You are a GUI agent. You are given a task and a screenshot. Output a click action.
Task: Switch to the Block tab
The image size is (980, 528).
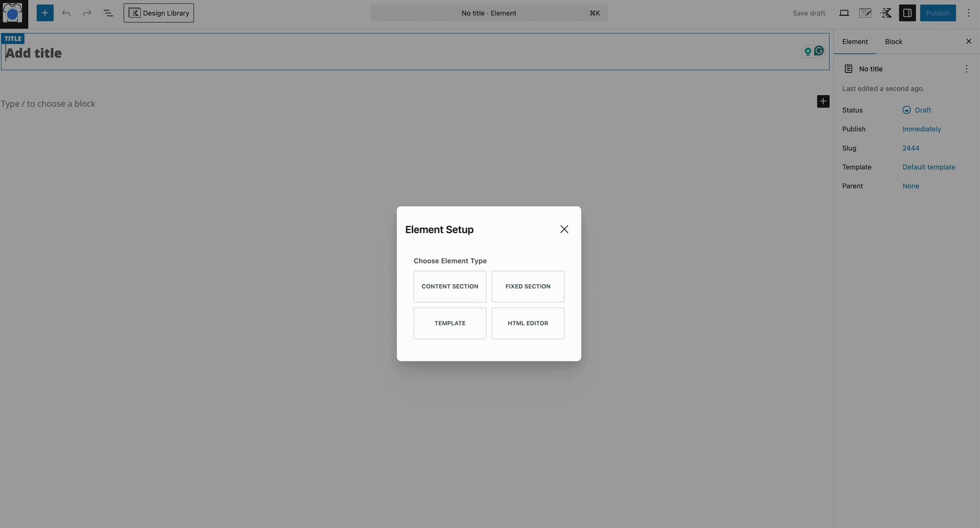coord(892,42)
